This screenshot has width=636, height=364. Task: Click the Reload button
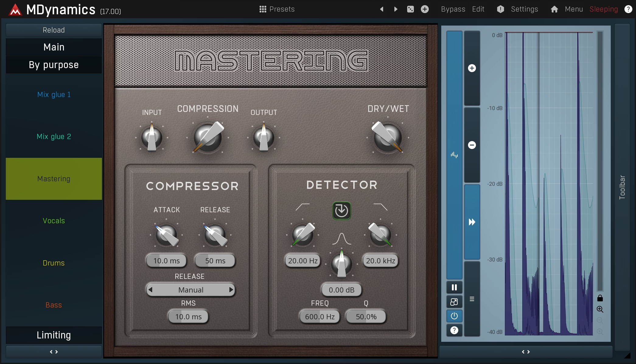[x=54, y=30]
